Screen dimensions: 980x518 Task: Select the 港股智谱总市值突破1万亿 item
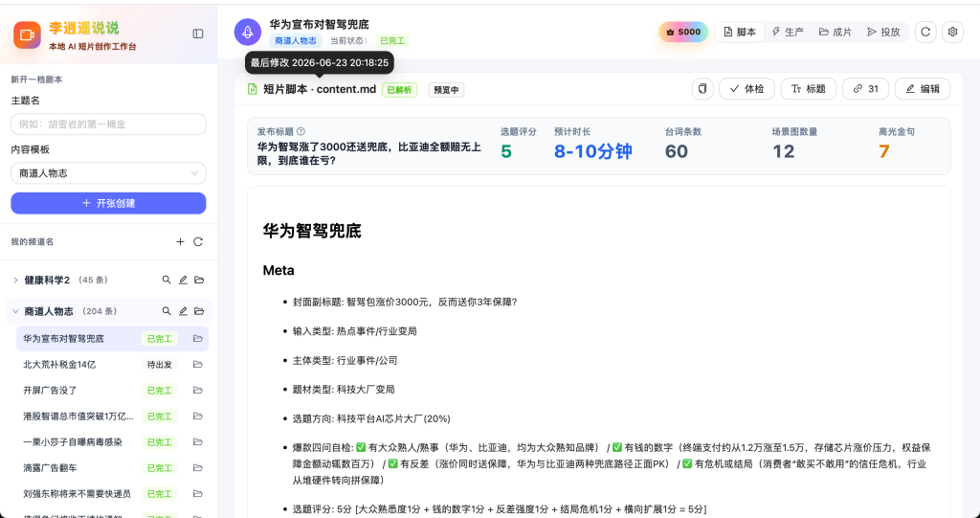tap(113, 416)
